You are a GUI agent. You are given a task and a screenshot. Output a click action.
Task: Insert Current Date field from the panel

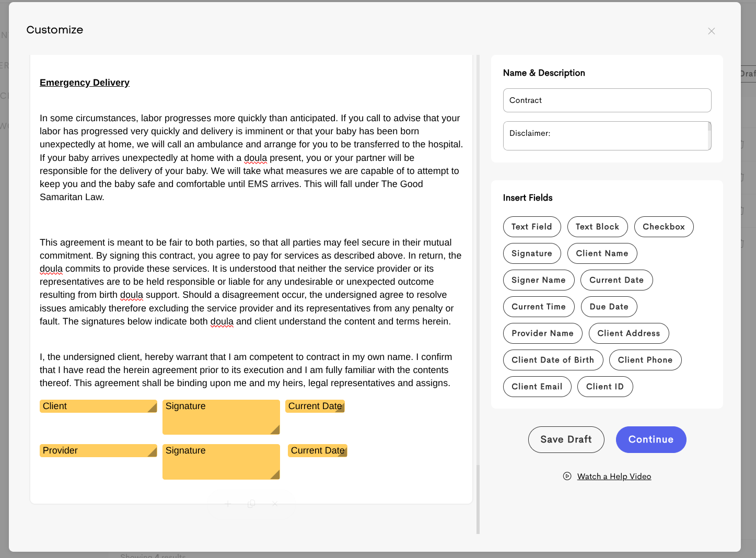(617, 280)
